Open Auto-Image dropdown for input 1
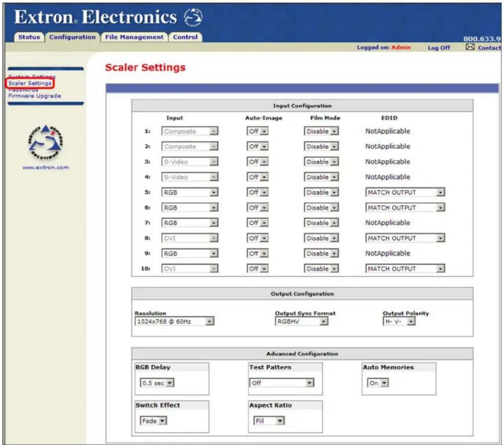Image resolution: width=504 pixels, height=445 pixels. 258,131
